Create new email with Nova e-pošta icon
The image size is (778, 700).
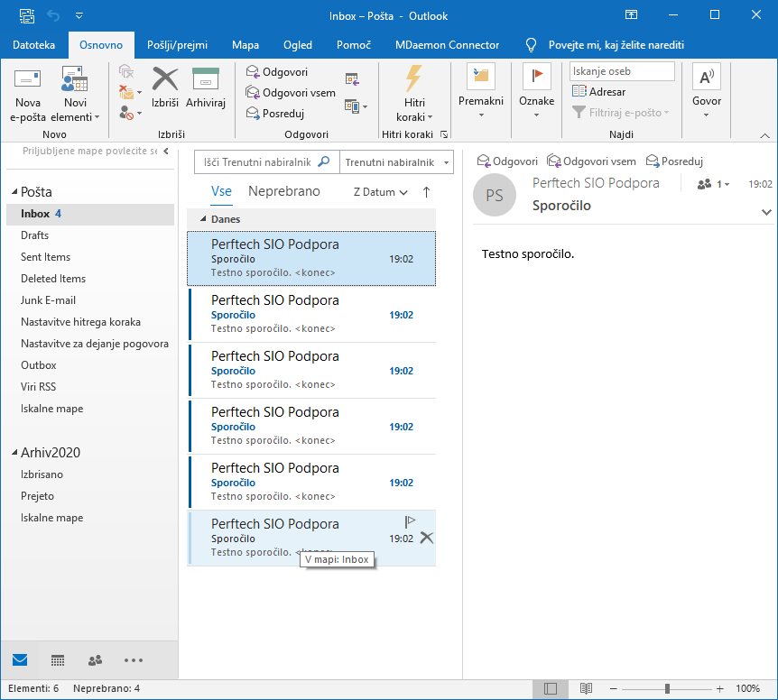coord(28,94)
